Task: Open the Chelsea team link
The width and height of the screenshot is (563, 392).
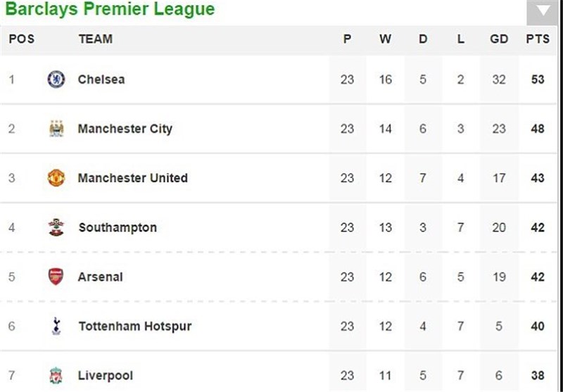Action: click(101, 80)
